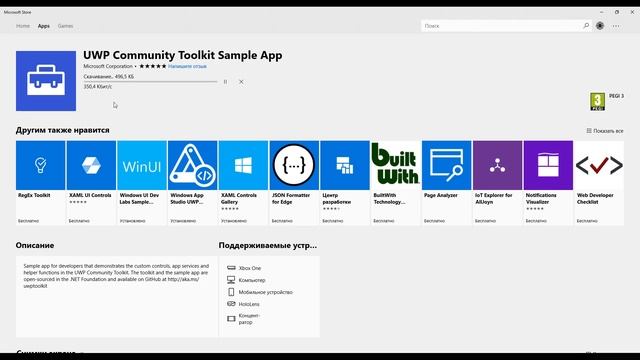Image resolution: width=640 pixels, height=360 pixels.
Task: Open the Notifications Visualizer tile
Action: pyautogui.click(x=548, y=183)
